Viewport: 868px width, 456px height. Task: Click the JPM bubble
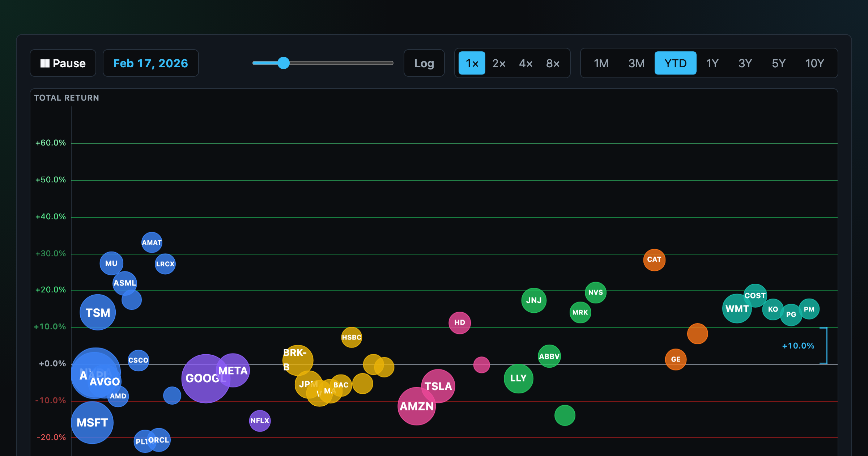(x=309, y=384)
